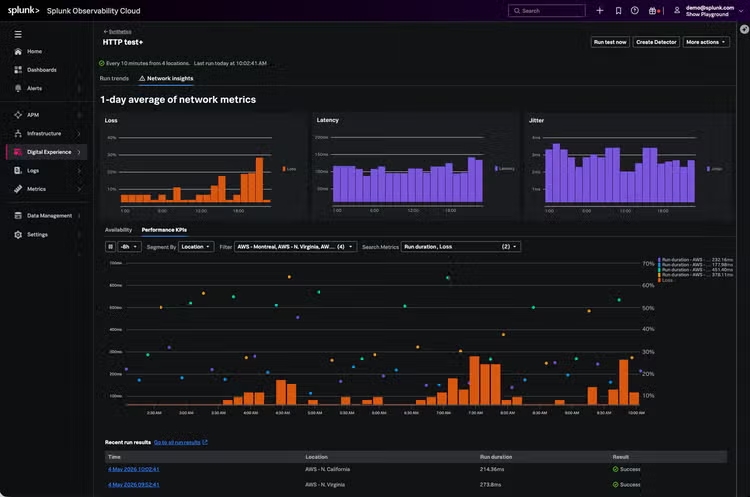This screenshot has width=750, height=497.
Task: Toggle the pause button beside -6h
Action: [x=110, y=247]
